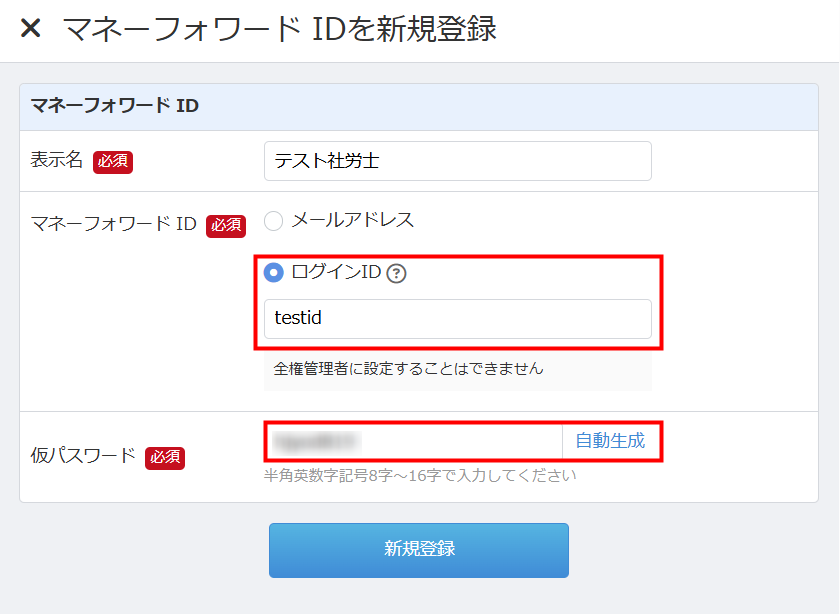Click the help icon beside ログインID
Screen dimensions: 840x614
click(396, 273)
